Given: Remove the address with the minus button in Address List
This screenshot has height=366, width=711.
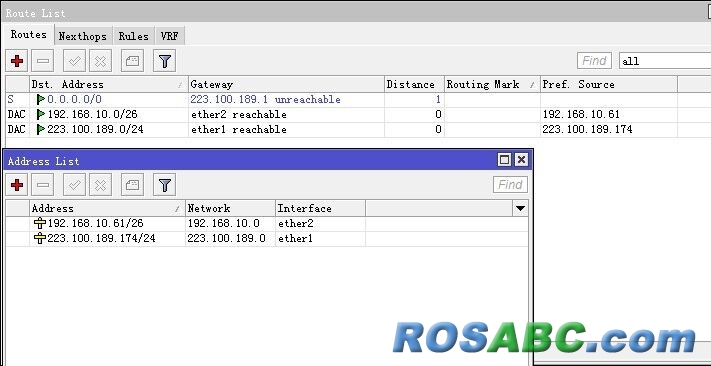Looking at the screenshot, I should tap(43, 185).
